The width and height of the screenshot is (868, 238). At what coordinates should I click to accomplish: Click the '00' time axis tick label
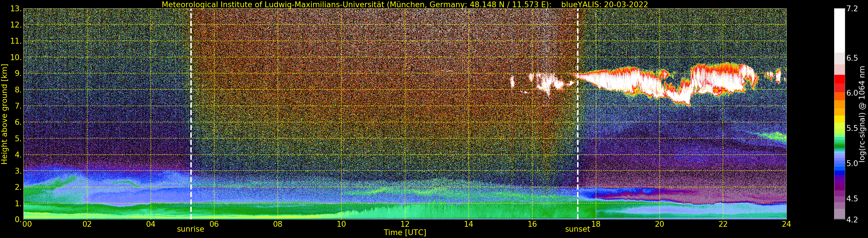(x=27, y=224)
